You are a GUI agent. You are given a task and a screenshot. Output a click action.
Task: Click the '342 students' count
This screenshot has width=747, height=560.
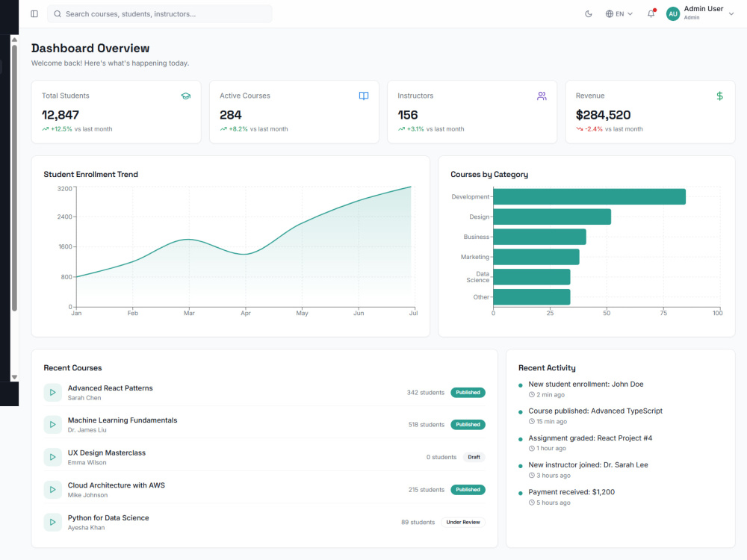[426, 393]
